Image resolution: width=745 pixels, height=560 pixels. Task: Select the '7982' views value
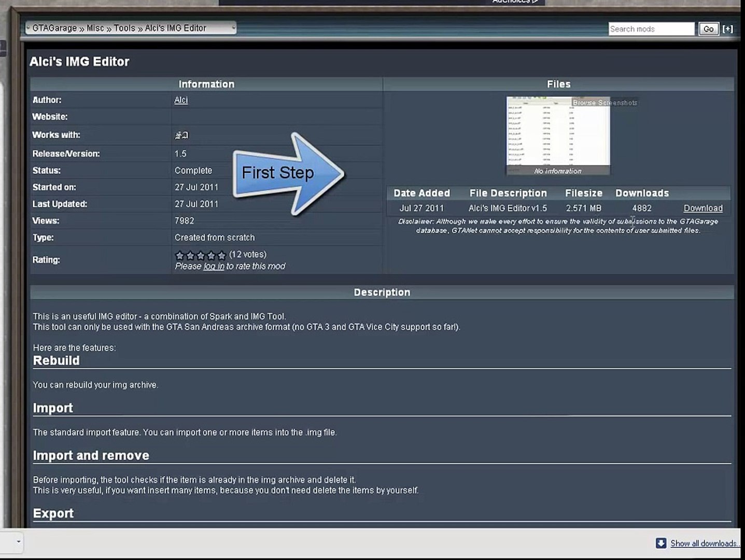[184, 221]
